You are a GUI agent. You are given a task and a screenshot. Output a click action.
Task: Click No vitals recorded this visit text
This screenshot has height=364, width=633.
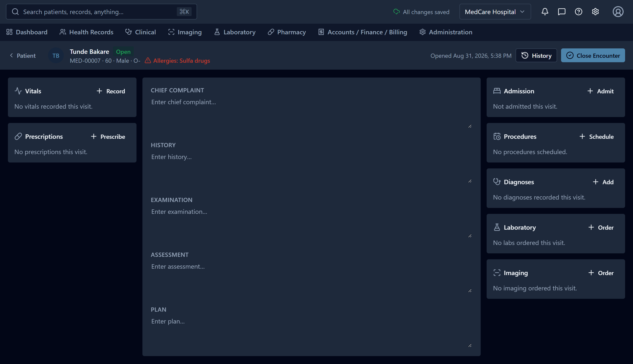point(53,106)
